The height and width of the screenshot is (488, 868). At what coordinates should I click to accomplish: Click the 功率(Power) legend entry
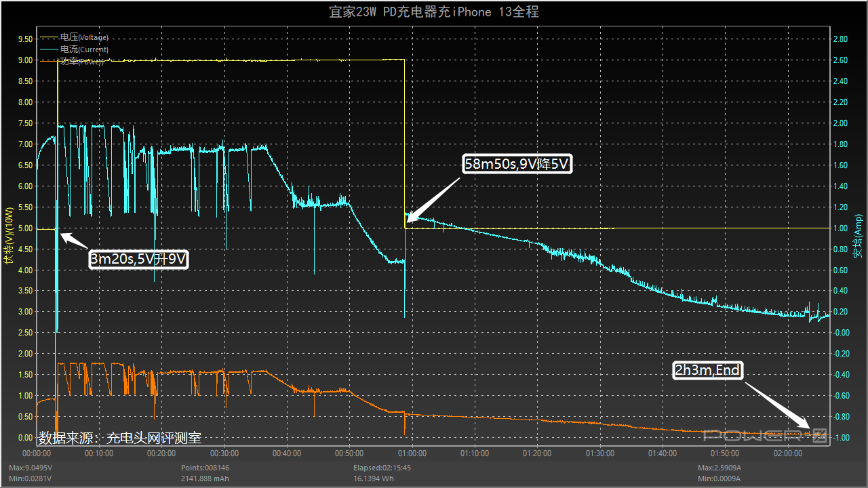coord(73,62)
